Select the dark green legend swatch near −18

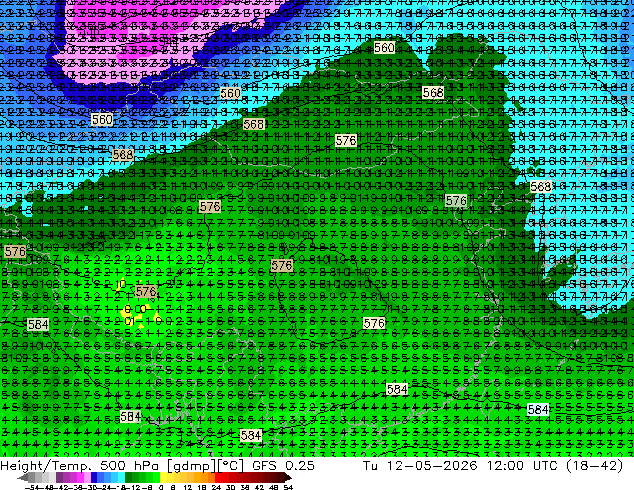click(x=129, y=478)
